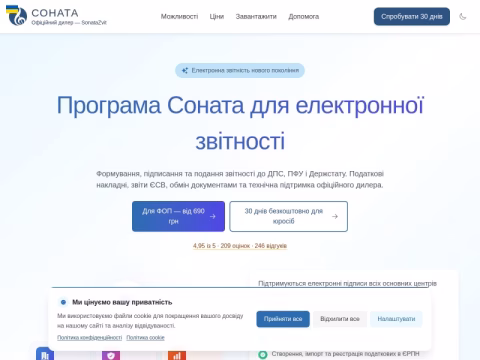This screenshot has height=360, width=480.
Task: Open cookie settings via Налаштувати
Action: tap(396, 319)
